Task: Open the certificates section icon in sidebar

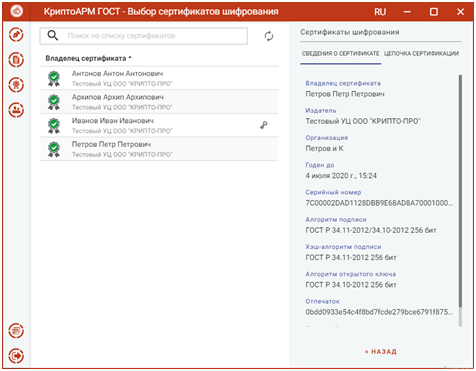Action: pyautogui.click(x=16, y=85)
